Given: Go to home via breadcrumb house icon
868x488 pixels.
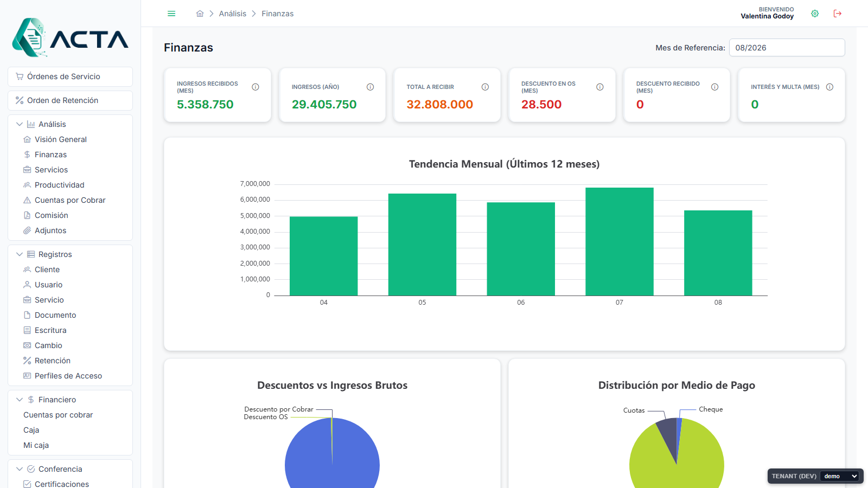Looking at the screenshot, I should click(x=200, y=14).
